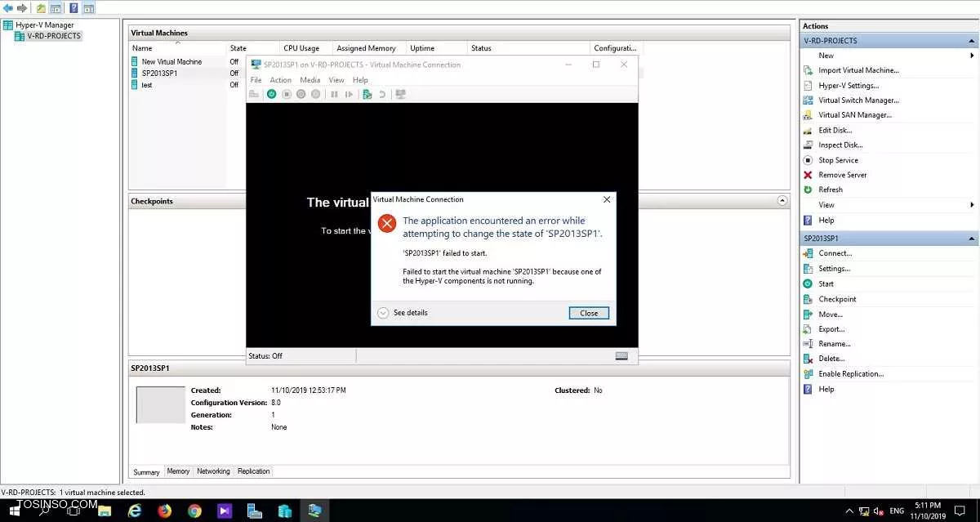Open the Help menu in VM Connection
The width and height of the screenshot is (980, 522).
coord(360,80)
